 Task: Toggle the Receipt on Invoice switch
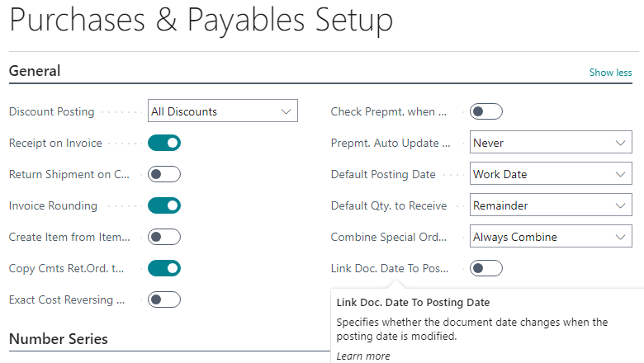164,143
